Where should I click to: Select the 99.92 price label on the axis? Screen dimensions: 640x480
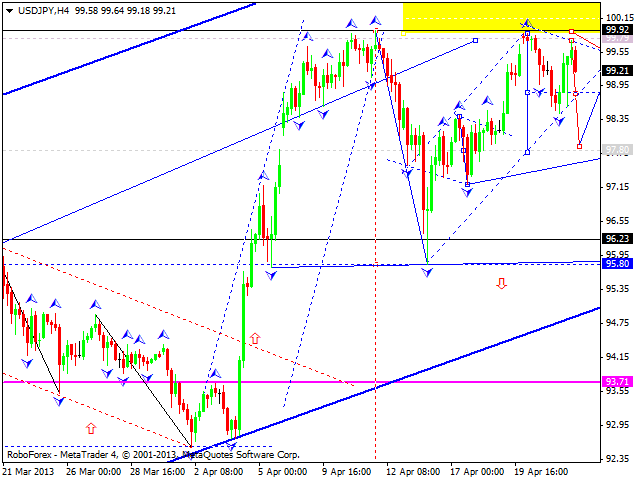[x=617, y=31]
